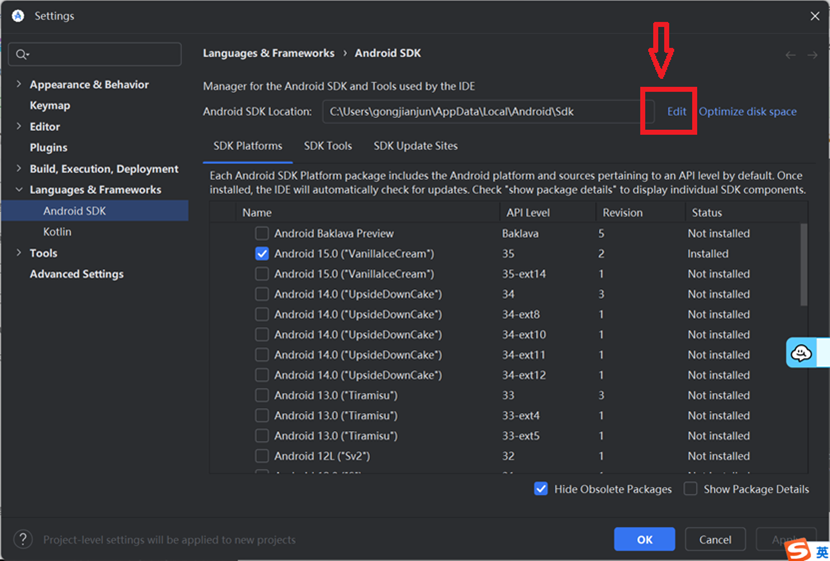This screenshot has width=830, height=561.
Task: Sort by the Revision column header
Action: 640,212
